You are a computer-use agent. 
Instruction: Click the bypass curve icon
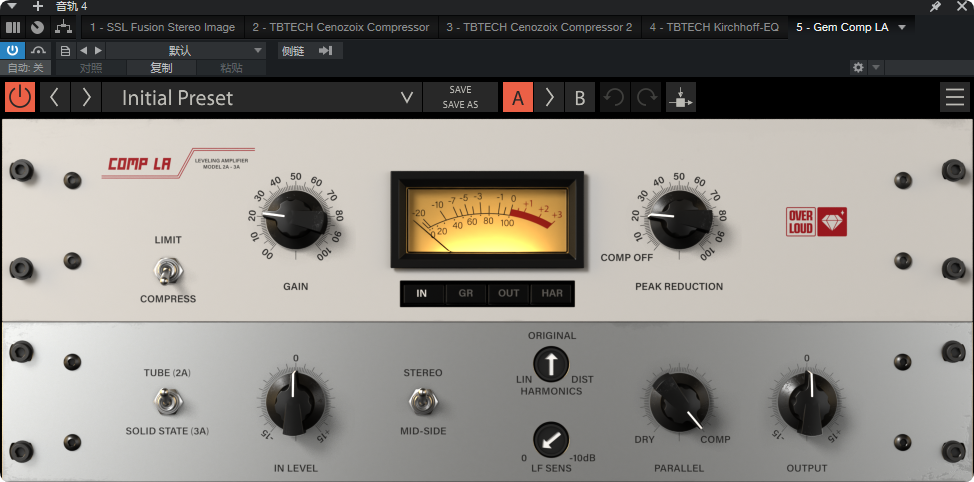coord(39,50)
